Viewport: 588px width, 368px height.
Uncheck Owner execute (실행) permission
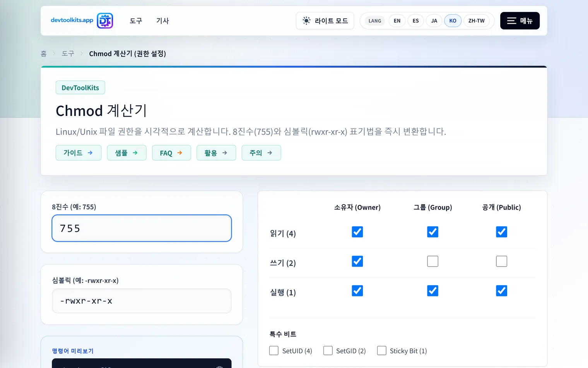tap(357, 291)
